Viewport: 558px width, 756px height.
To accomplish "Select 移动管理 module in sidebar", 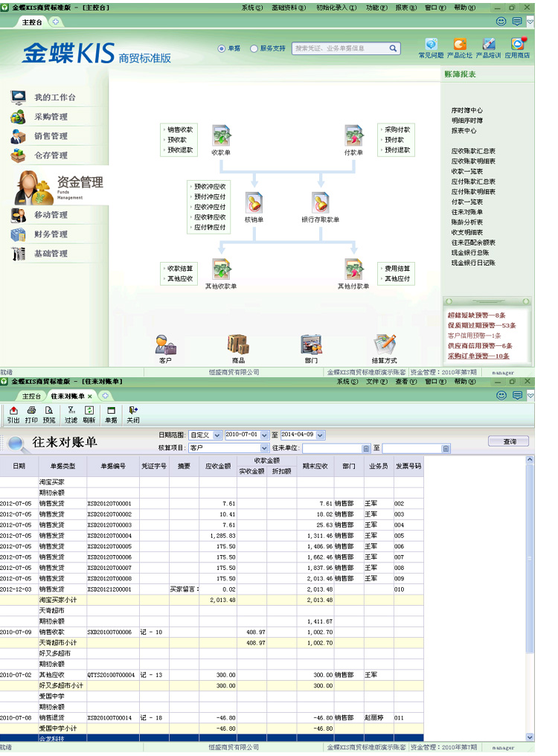I will click(x=51, y=214).
